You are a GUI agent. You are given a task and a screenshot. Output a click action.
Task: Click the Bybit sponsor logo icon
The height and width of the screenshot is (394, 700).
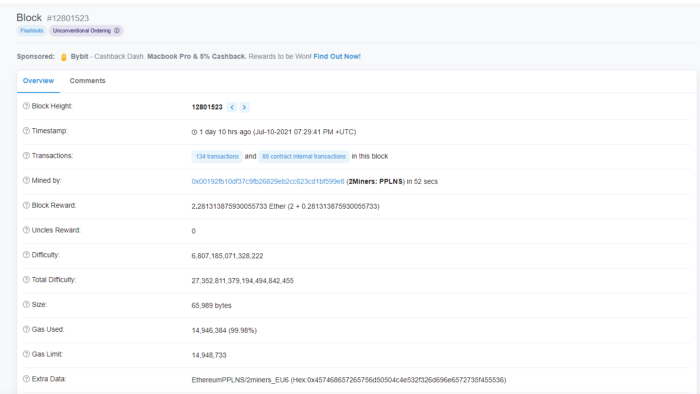[63, 57]
